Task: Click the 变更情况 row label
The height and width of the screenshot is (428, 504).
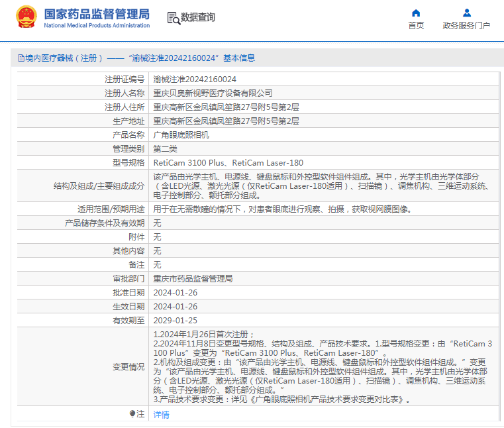Action: click(128, 367)
